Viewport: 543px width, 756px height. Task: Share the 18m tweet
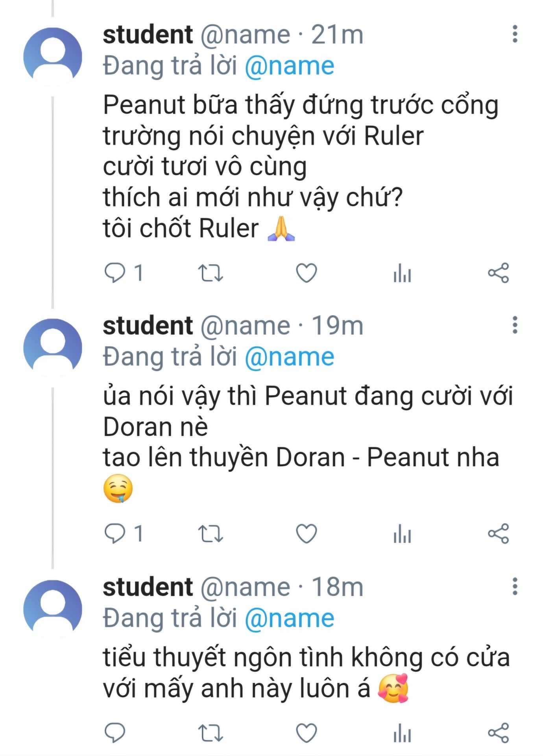tap(498, 733)
